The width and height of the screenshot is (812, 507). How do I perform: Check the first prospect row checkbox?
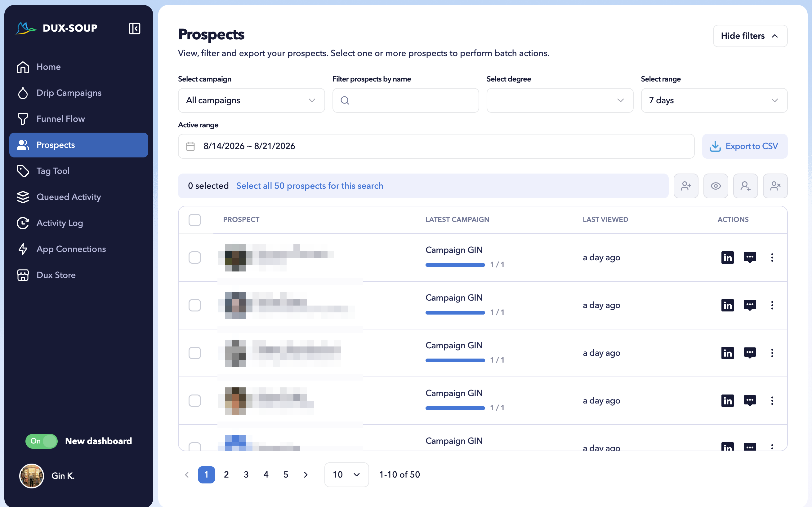click(x=194, y=258)
